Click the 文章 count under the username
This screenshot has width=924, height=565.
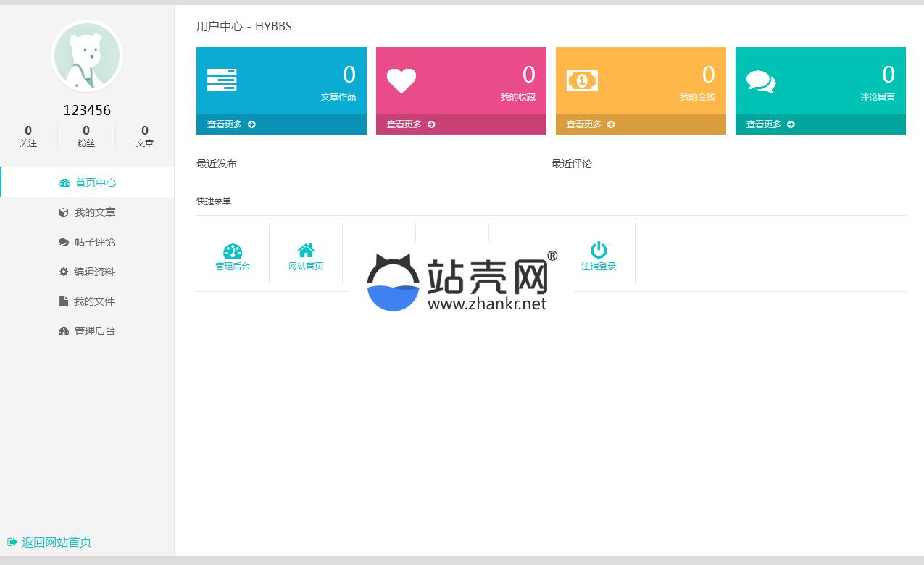tap(145, 136)
